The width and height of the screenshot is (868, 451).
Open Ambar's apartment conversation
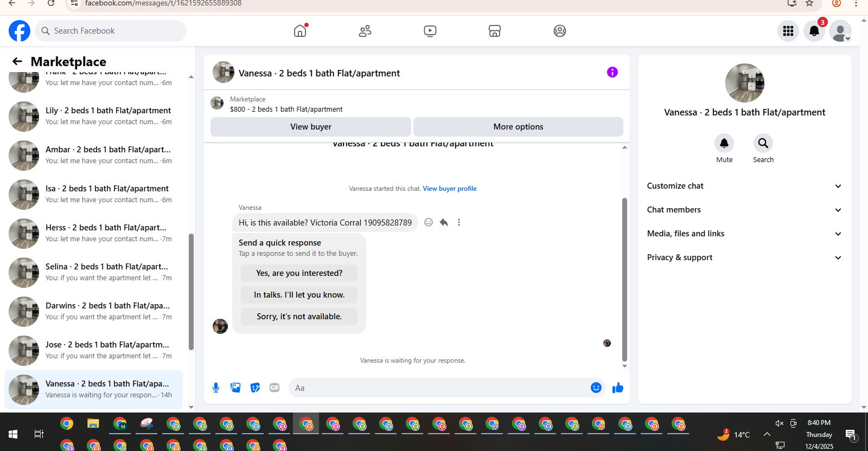(x=93, y=156)
